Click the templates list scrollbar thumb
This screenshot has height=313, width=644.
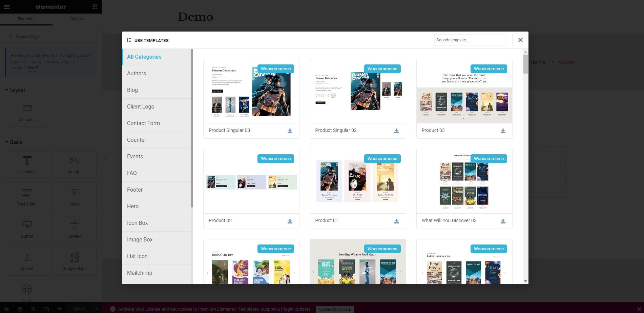point(525,64)
